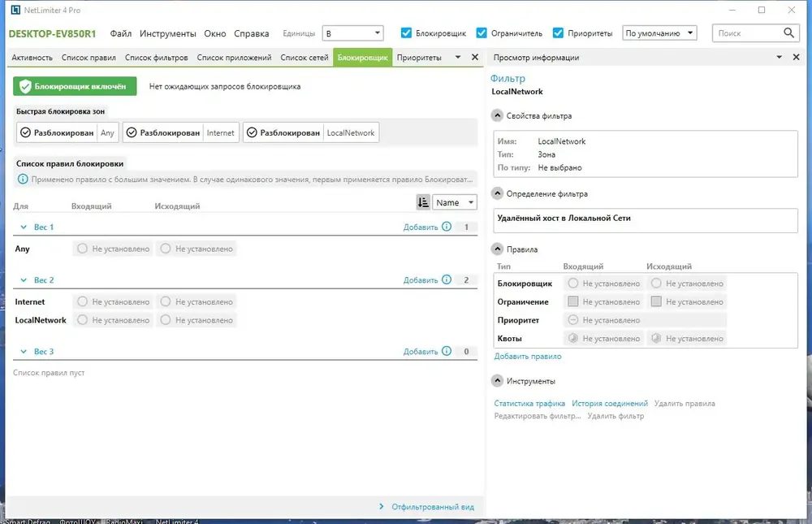
Task: Close the Блокировщик tab panel with X
Action: coord(475,57)
